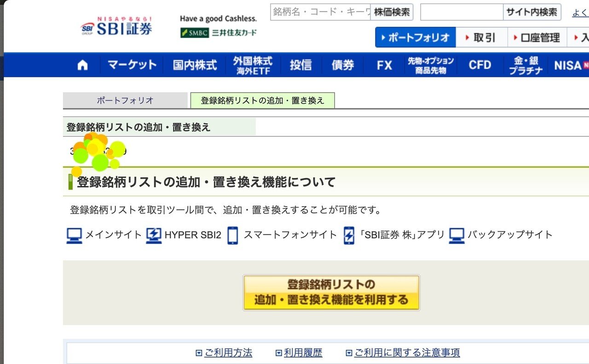Click the 株価検索 search button
The height and width of the screenshot is (364, 589).
coord(392,12)
